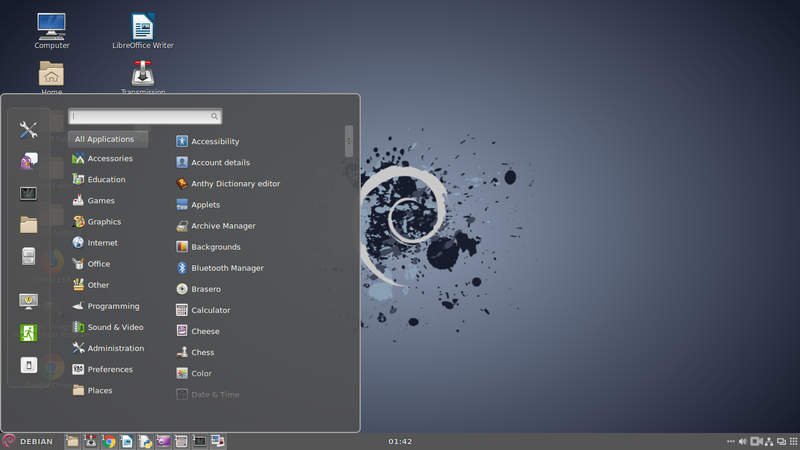Choose the Internet category

102,243
